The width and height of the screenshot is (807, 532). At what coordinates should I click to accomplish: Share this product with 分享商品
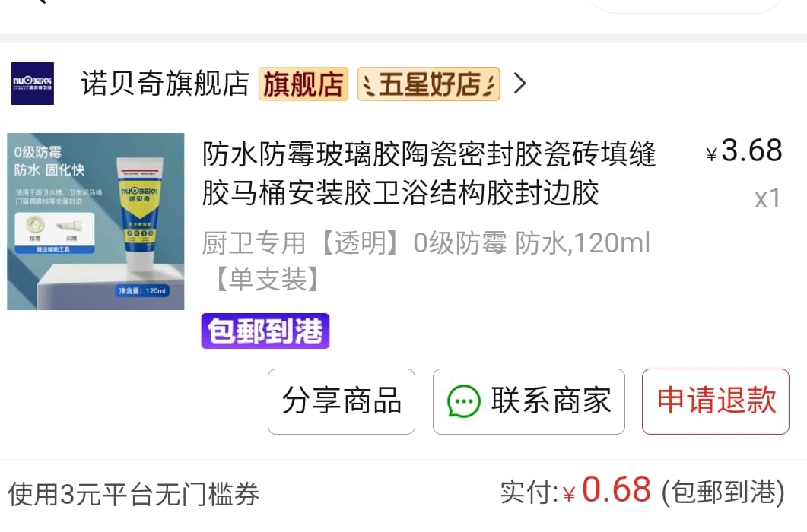(342, 401)
